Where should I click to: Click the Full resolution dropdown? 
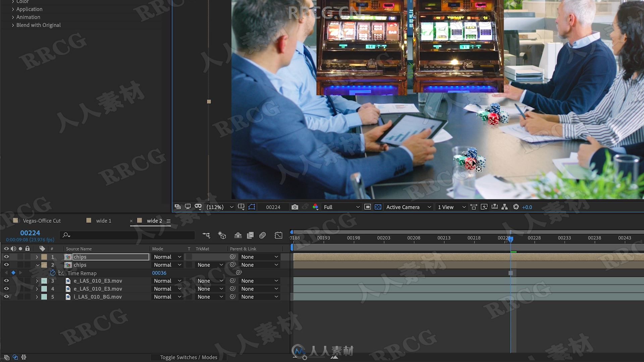click(340, 207)
